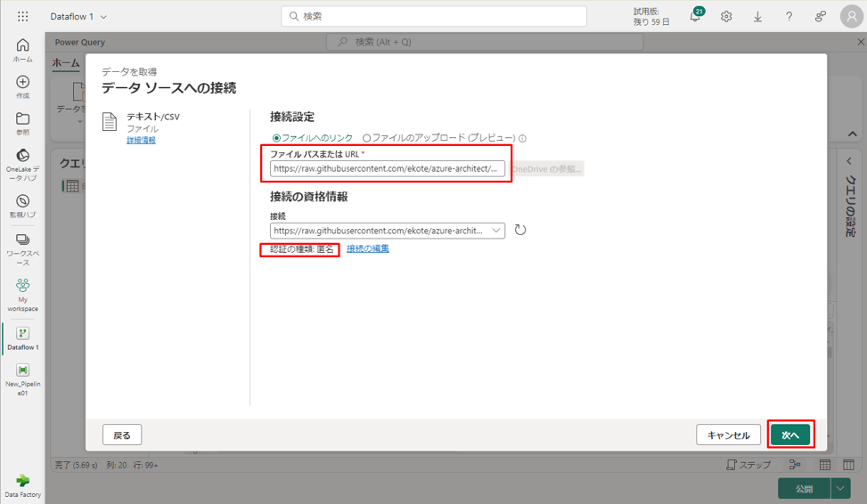Screen dimensions: 867x504
Task: Select Link to file (ファイルへのリンク) radio
Action: 276,138
